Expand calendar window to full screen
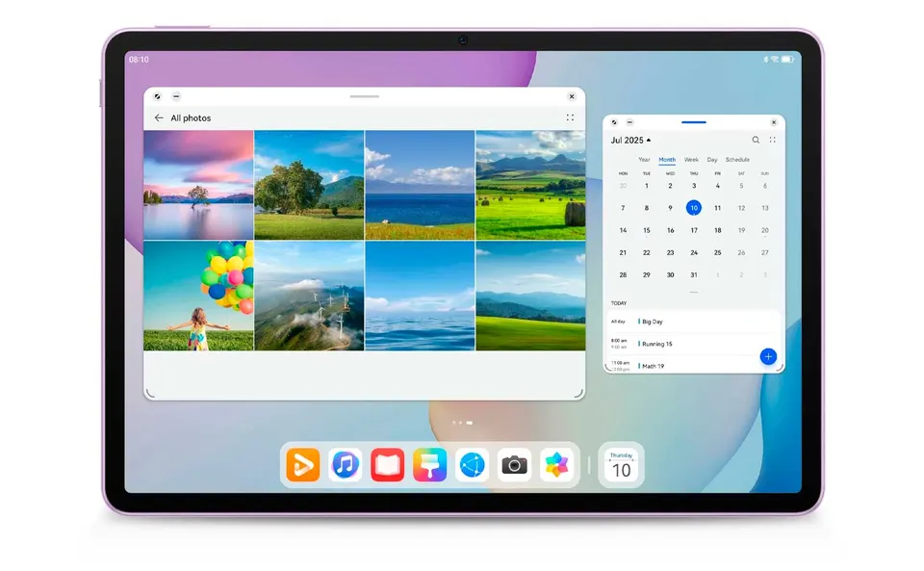Viewport: 924px width, 571px height. (614, 122)
